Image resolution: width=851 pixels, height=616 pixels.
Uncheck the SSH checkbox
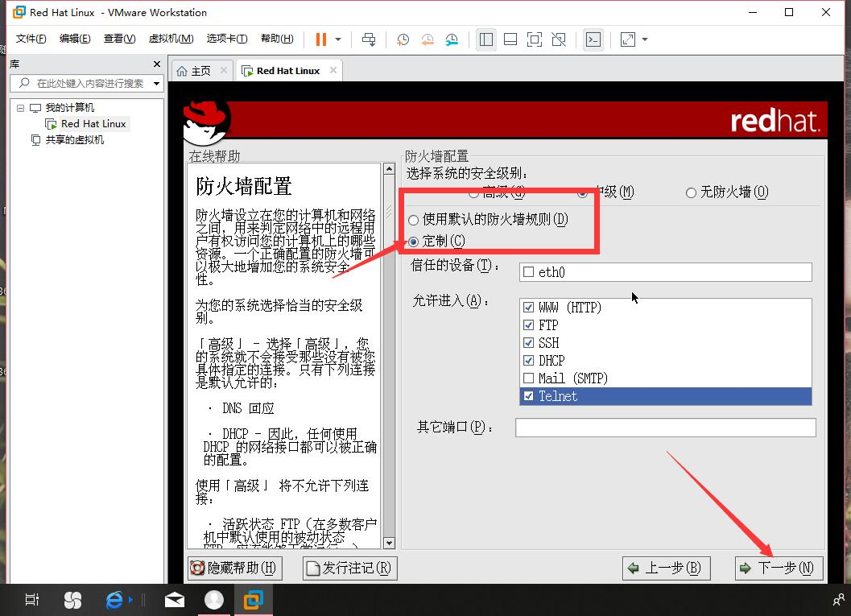[x=529, y=342]
